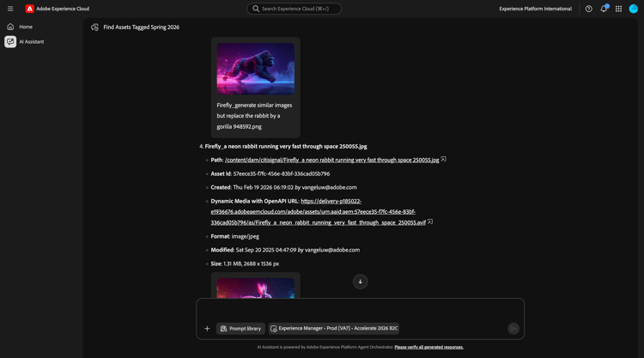Add attachment with the plus icon

[x=207, y=329]
